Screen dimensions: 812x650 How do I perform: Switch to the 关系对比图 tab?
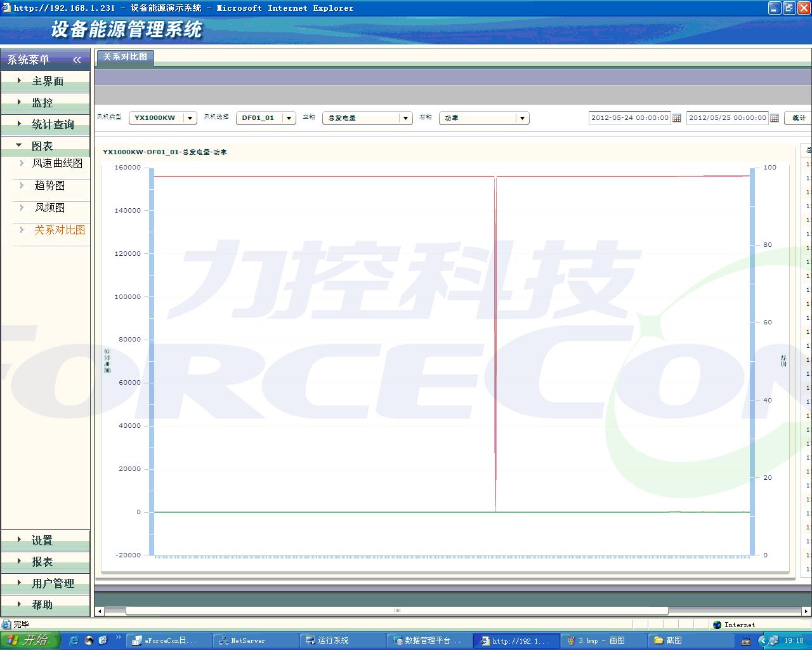(x=125, y=57)
